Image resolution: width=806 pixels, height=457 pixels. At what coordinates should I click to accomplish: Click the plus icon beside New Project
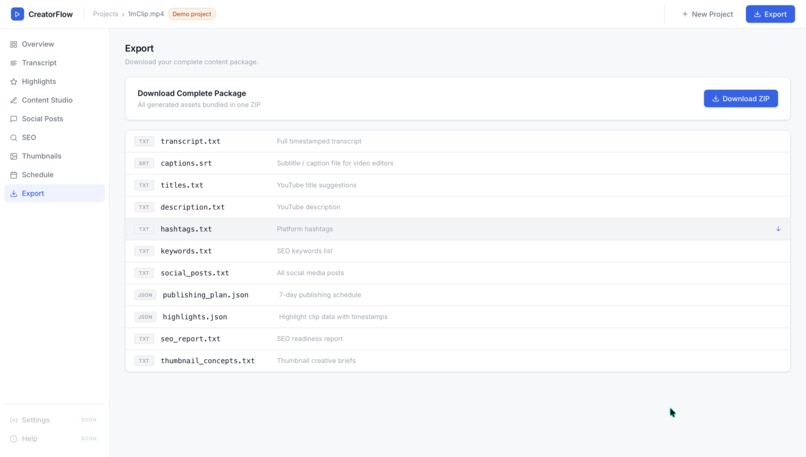pos(685,14)
